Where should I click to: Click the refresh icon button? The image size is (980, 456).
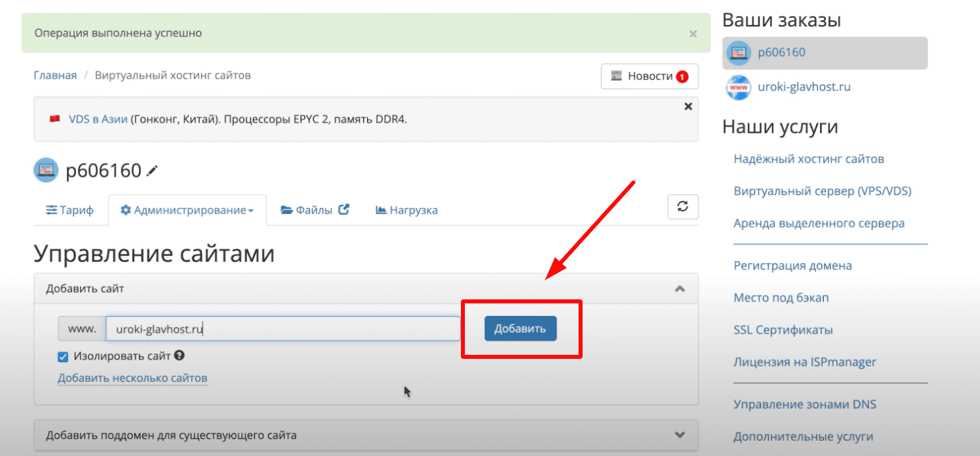(x=683, y=207)
